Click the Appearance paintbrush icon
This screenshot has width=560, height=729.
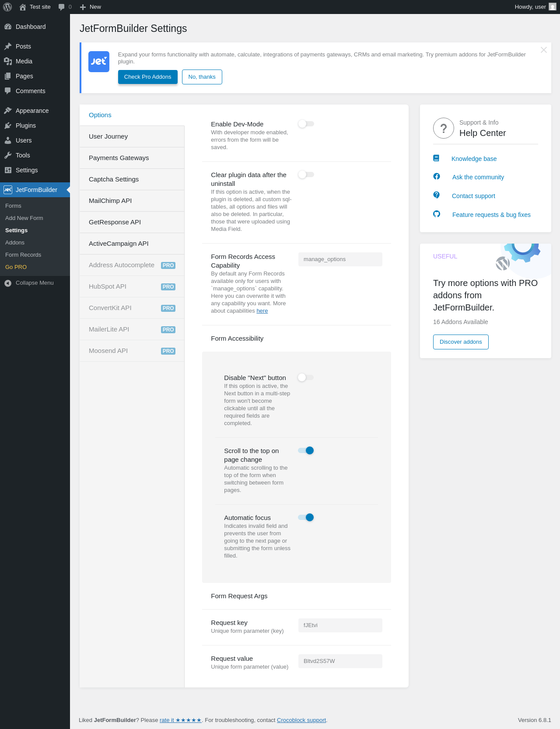pyautogui.click(x=8, y=111)
